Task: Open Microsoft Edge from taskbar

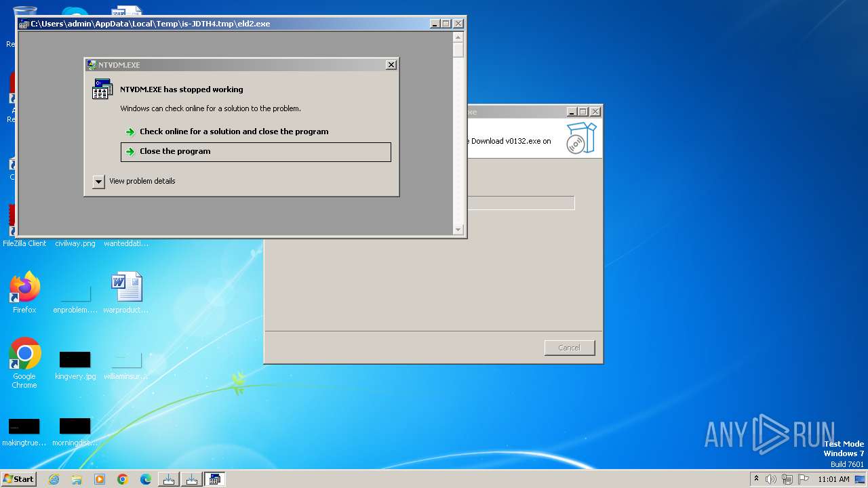Action: [x=146, y=479]
